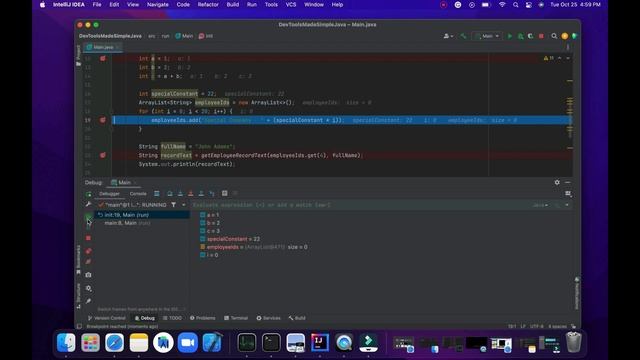Click the thread dump camera icon
This screenshot has height=360, width=640.
[89, 275]
